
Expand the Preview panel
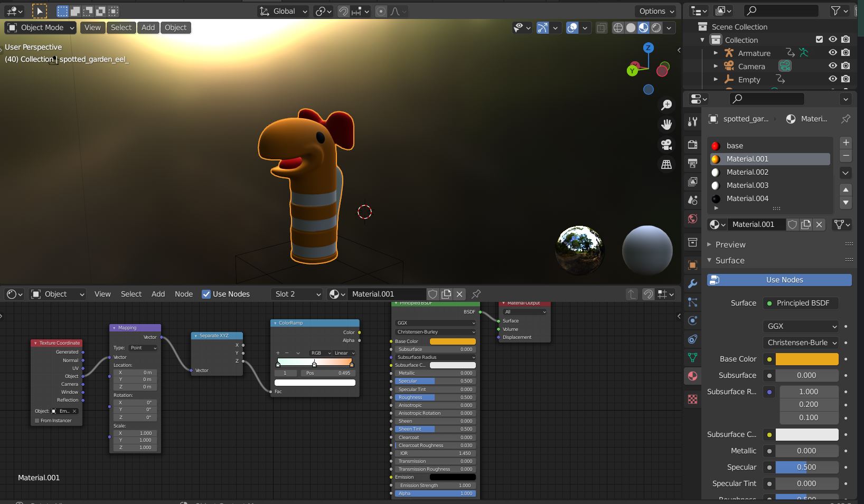coord(730,244)
